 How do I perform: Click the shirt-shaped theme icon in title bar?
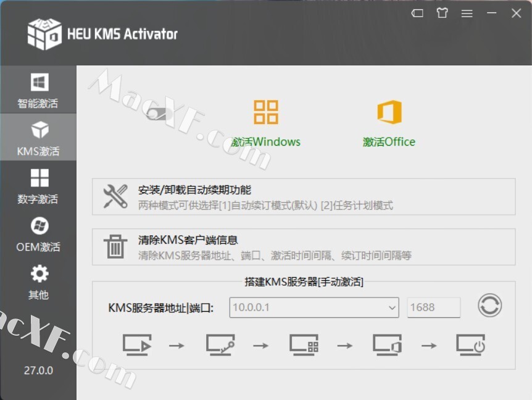click(442, 13)
